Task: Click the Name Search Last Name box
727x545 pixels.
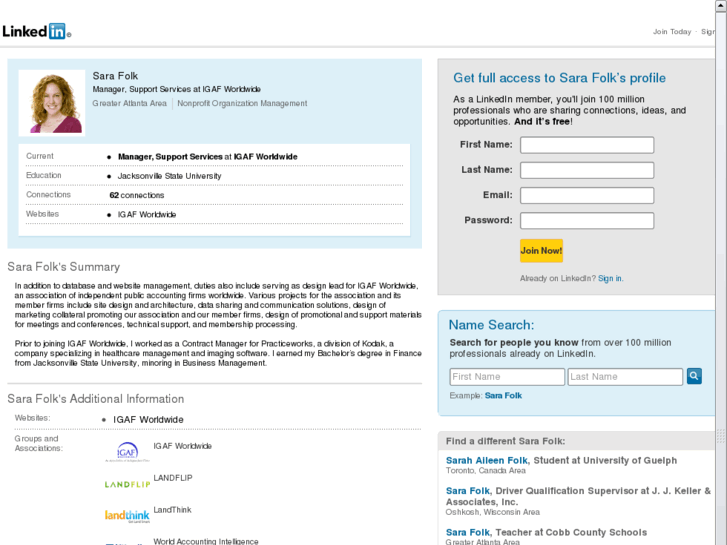Action: tap(625, 377)
